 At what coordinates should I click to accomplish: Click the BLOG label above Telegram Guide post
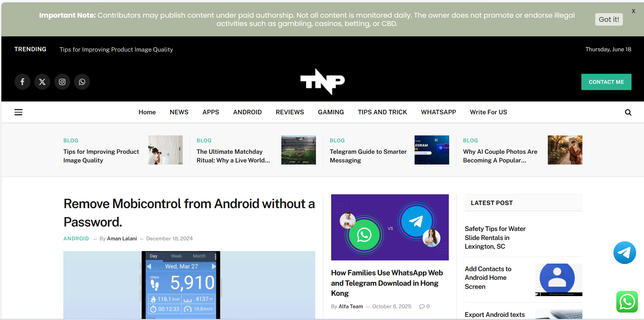tap(337, 141)
